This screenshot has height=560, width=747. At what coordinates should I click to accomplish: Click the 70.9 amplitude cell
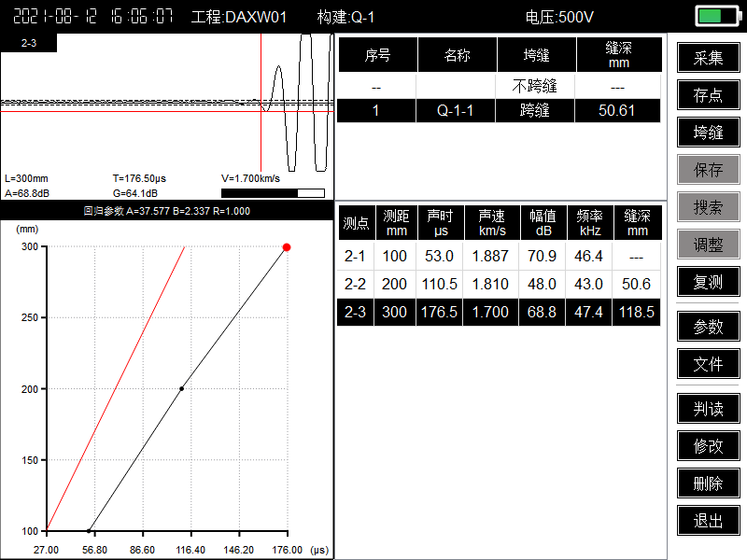point(542,256)
